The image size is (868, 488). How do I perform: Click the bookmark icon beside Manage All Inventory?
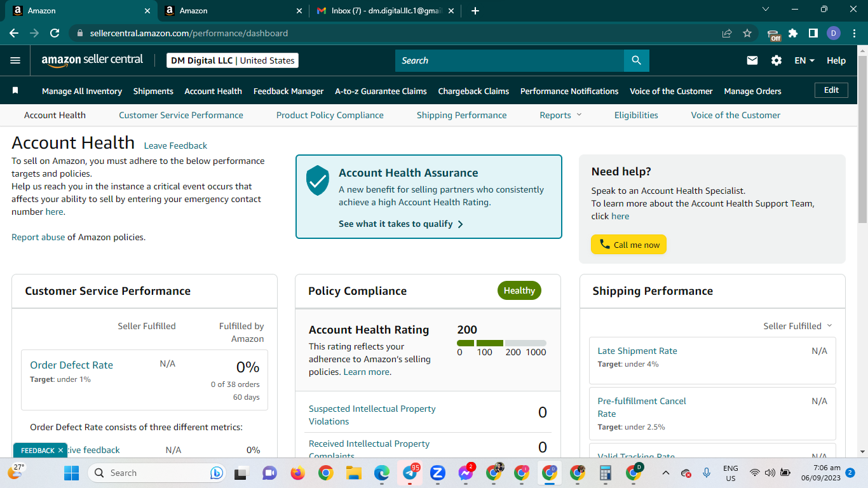click(x=15, y=91)
